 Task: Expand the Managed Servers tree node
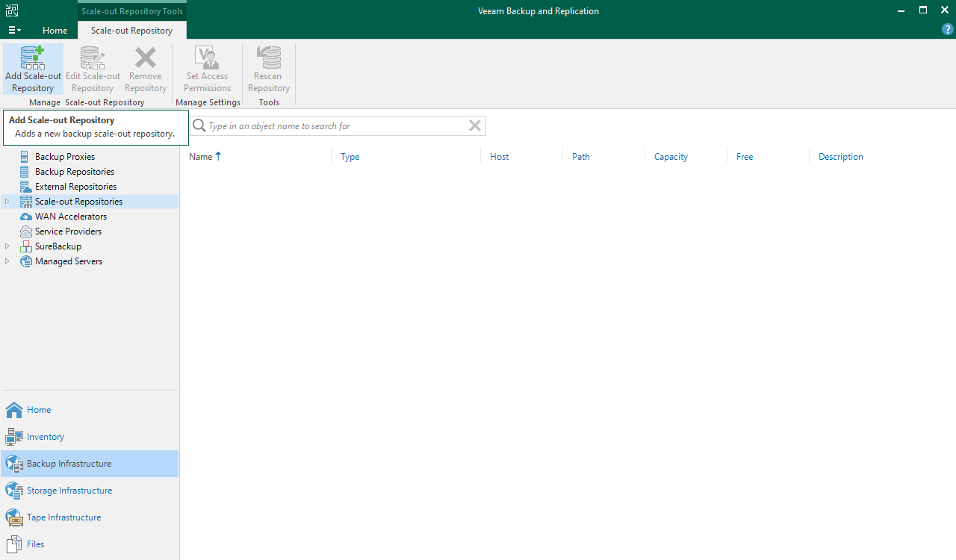pyautogui.click(x=7, y=261)
